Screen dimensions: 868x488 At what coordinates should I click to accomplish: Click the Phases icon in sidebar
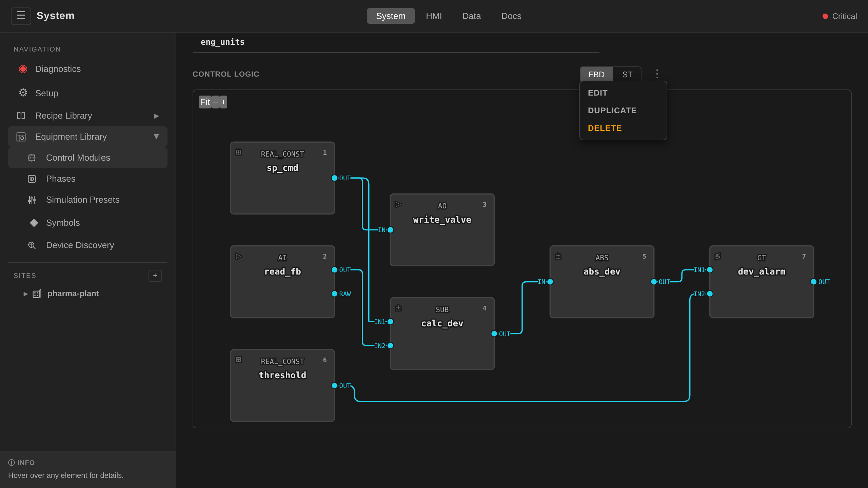pyautogui.click(x=32, y=179)
